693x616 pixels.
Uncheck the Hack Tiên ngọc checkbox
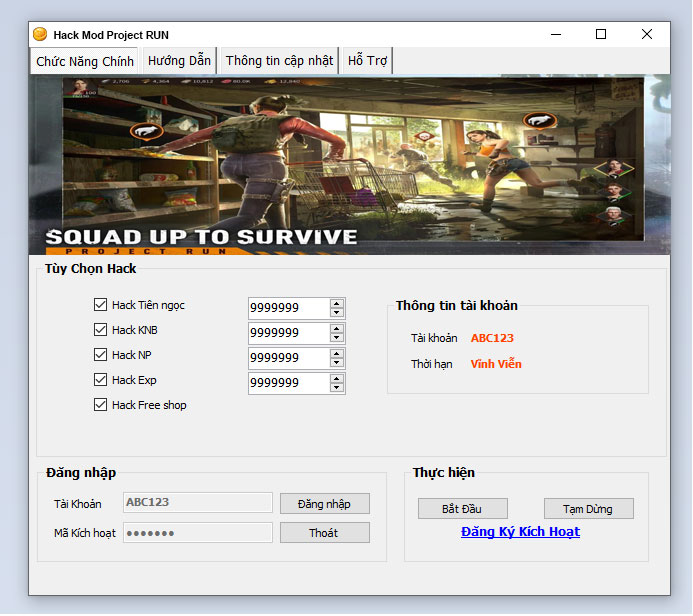tap(100, 304)
